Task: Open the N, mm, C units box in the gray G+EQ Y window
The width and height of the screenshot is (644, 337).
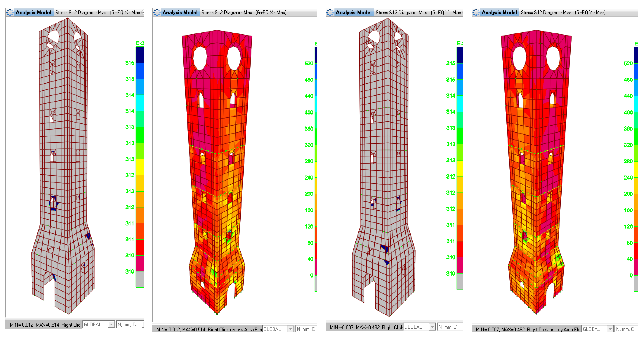Action: [450, 327]
